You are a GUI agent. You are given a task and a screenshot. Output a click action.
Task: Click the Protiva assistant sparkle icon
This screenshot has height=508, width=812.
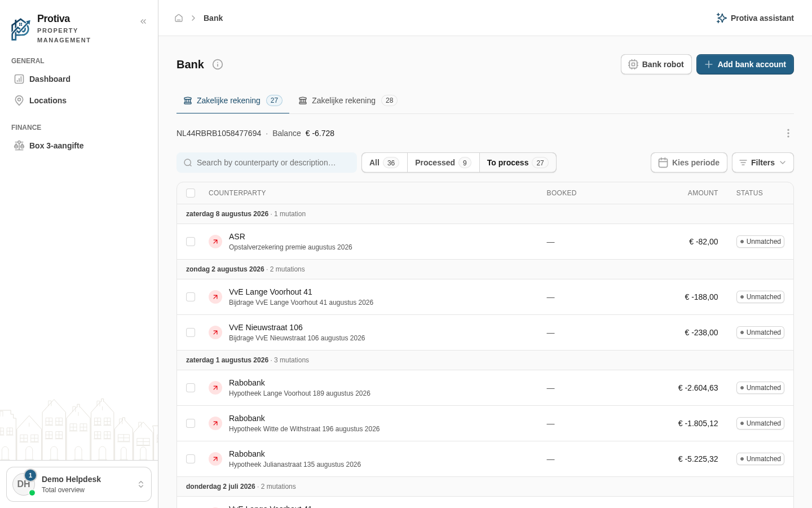pyautogui.click(x=721, y=18)
